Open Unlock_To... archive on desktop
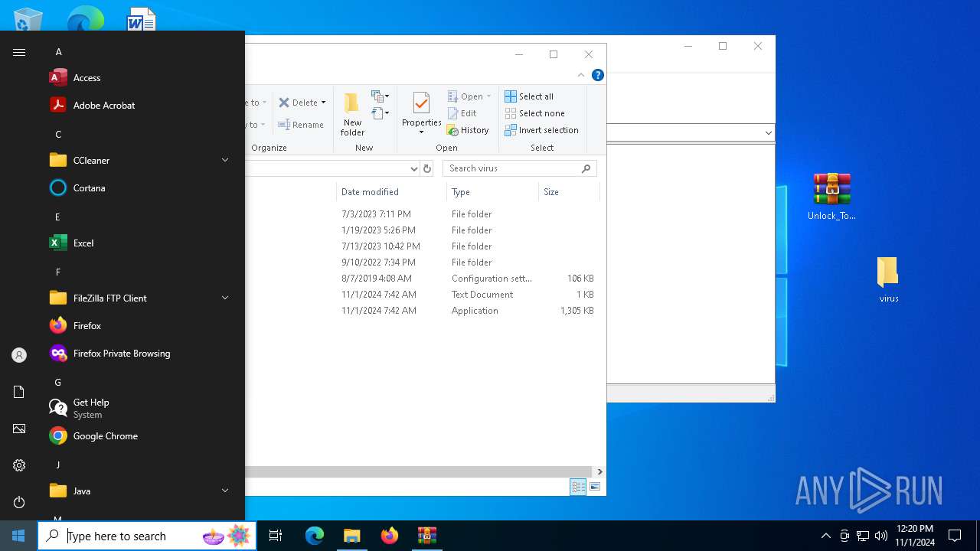Viewport: 980px width, 551px height. point(831,197)
